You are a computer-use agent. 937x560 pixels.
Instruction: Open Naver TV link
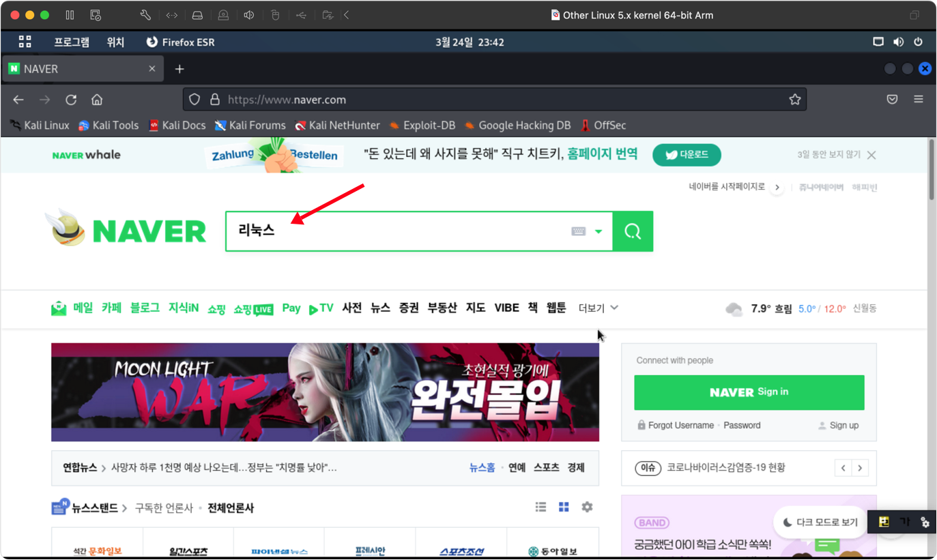pos(321,308)
